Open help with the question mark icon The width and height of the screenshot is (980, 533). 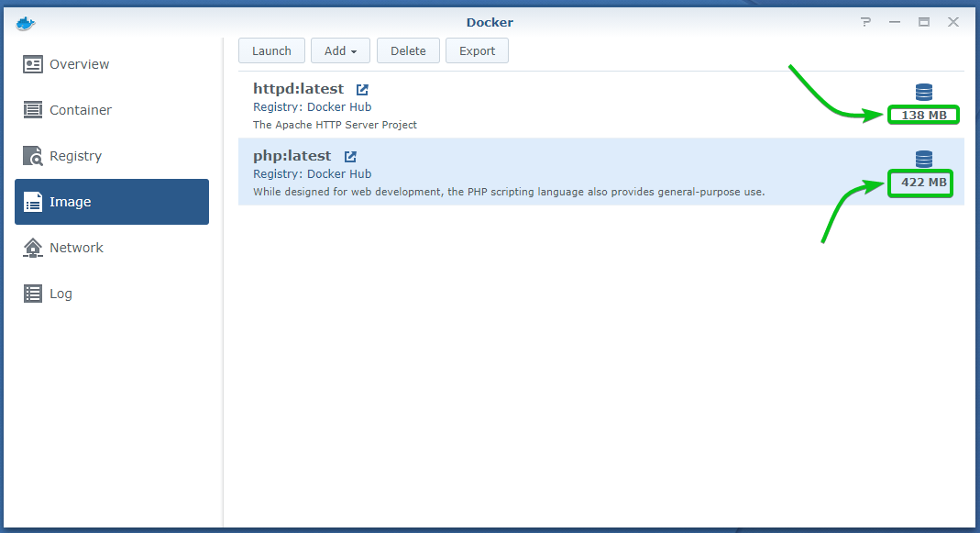(865, 23)
